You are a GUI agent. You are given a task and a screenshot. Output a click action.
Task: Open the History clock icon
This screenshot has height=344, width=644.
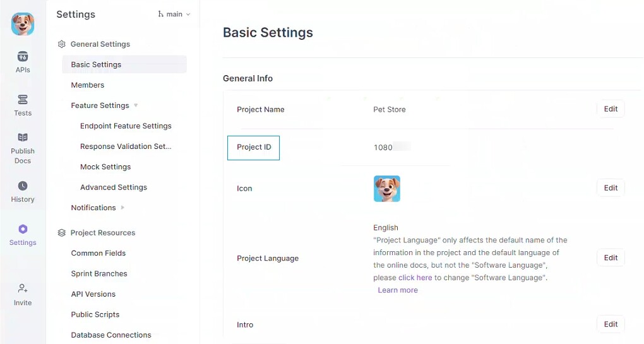(x=23, y=186)
